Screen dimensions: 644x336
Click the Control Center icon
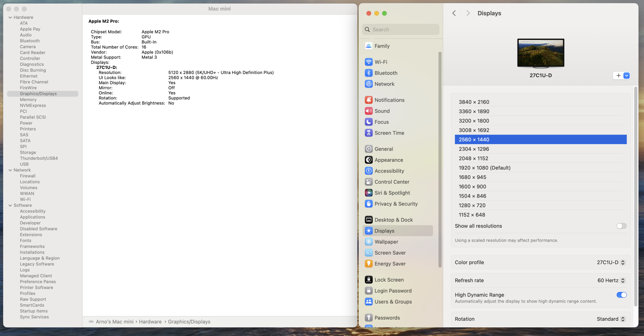pos(369,182)
